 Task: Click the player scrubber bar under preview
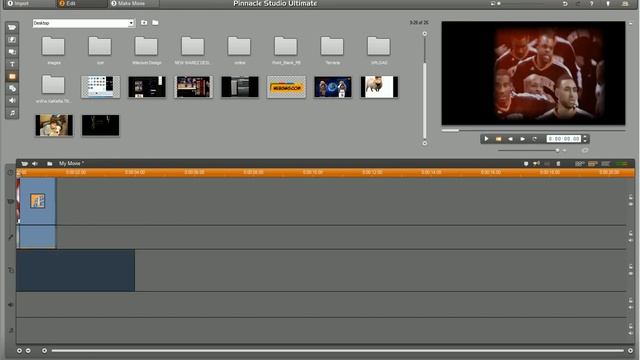click(x=533, y=130)
